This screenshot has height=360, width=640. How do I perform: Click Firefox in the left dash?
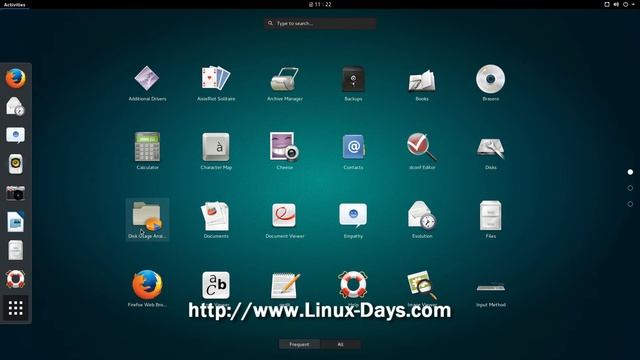point(16,78)
